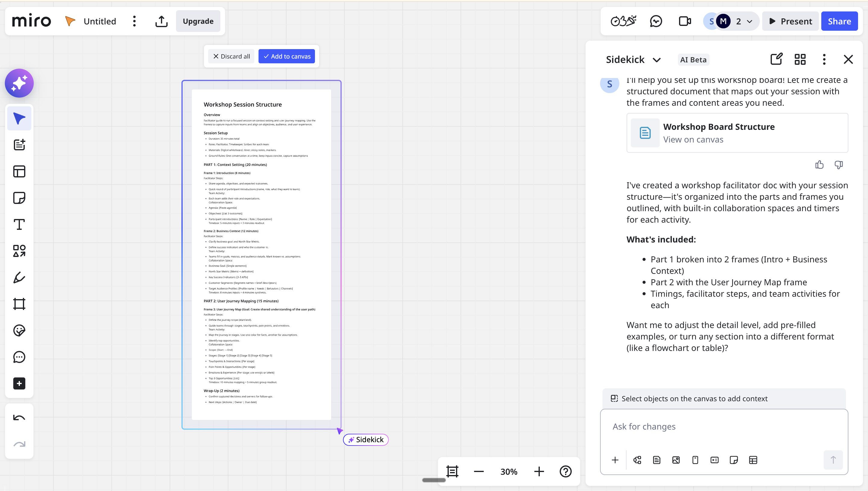Start a video call
868x491 pixels.
[684, 21]
